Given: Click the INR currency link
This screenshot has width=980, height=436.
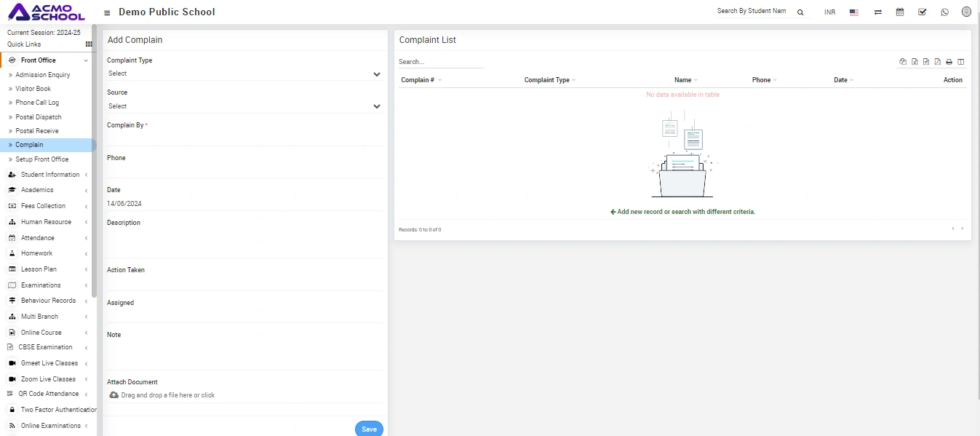Looking at the screenshot, I should coord(829,12).
